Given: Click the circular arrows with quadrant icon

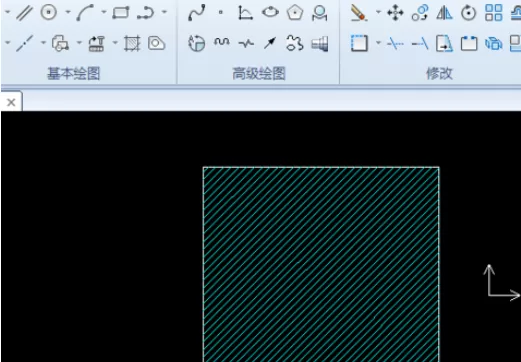Looking at the screenshot, I should (x=197, y=43).
